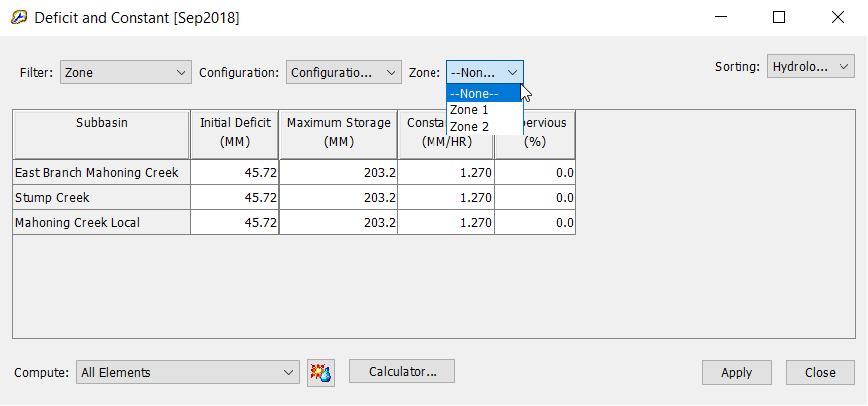
Task: Click the Apply button
Action: (x=737, y=373)
